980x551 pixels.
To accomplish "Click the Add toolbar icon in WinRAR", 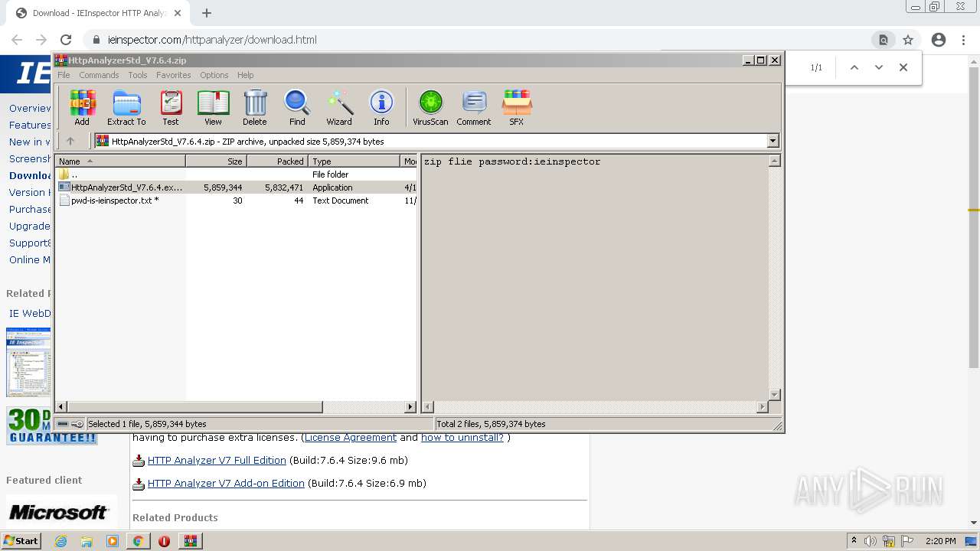I will tap(82, 108).
